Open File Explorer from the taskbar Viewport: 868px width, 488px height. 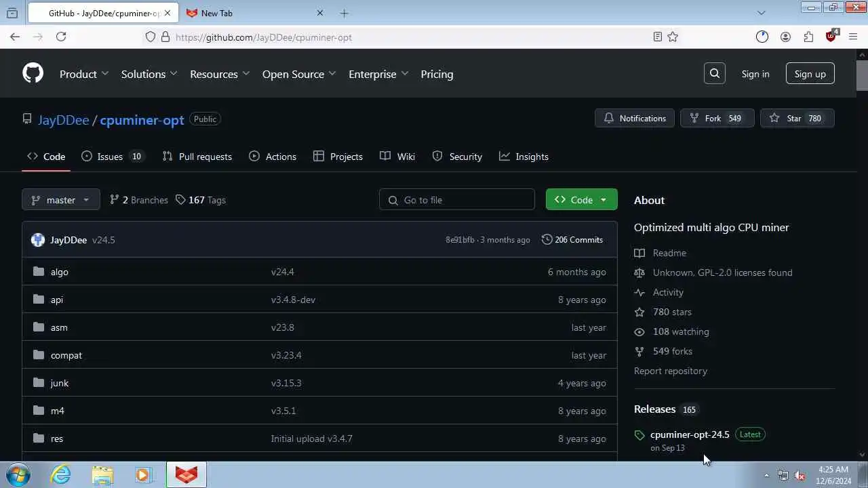coord(102,474)
